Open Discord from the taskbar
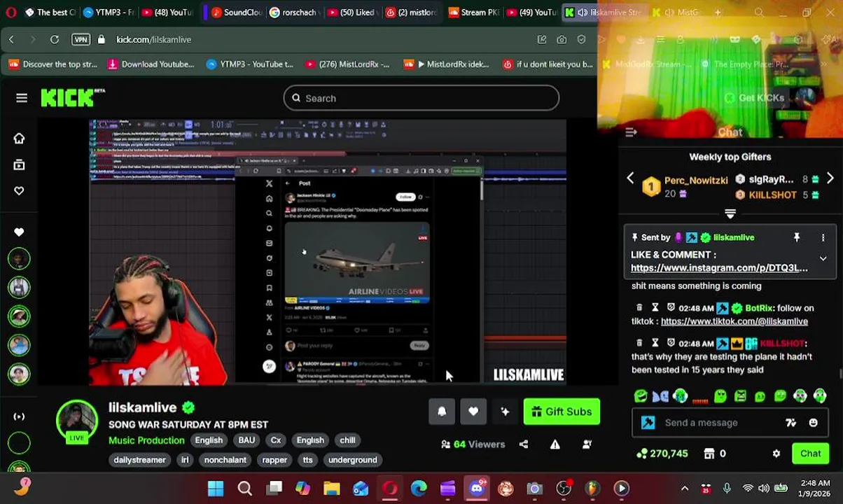The height and width of the screenshot is (504, 843). click(477, 488)
